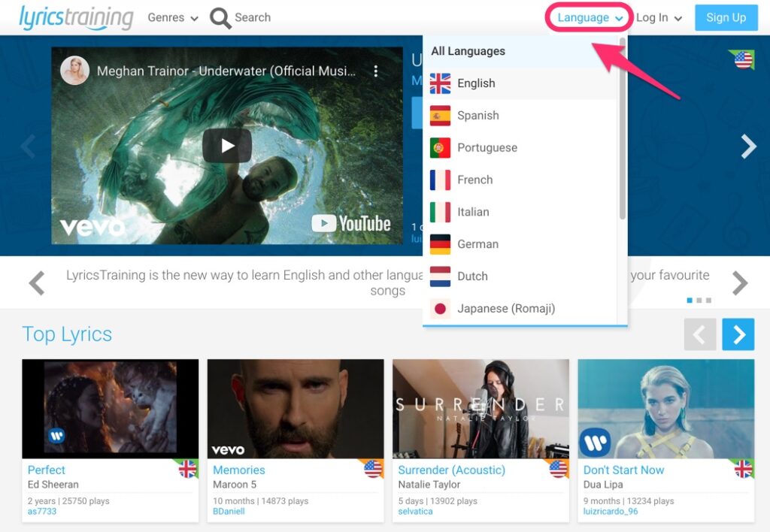Go to next featured video slide
The width and height of the screenshot is (770, 532).
[748, 146]
